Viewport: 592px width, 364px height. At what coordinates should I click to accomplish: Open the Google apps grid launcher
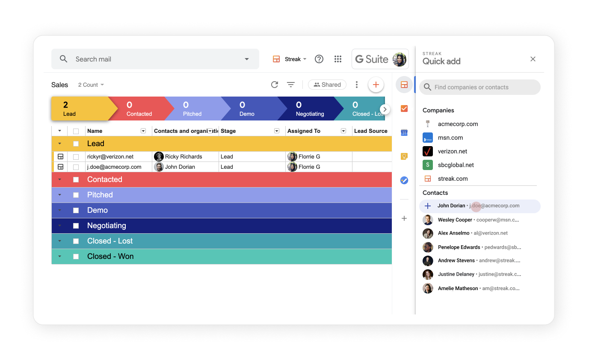click(338, 59)
